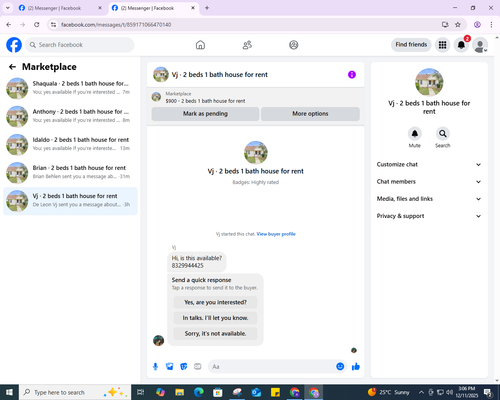Open the Windows notification center icon
500x400 pixels.
(488, 392)
